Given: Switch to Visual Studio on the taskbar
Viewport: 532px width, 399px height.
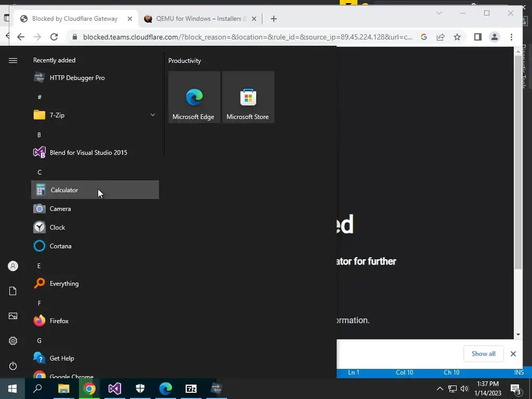Looking at the screenshot, I should (x=115, y=389).
